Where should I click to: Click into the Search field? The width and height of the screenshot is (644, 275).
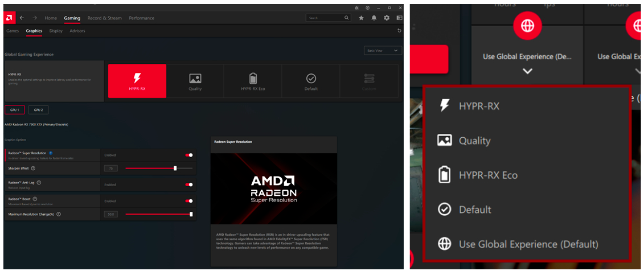pyautogui.click(x=328, y=18)
